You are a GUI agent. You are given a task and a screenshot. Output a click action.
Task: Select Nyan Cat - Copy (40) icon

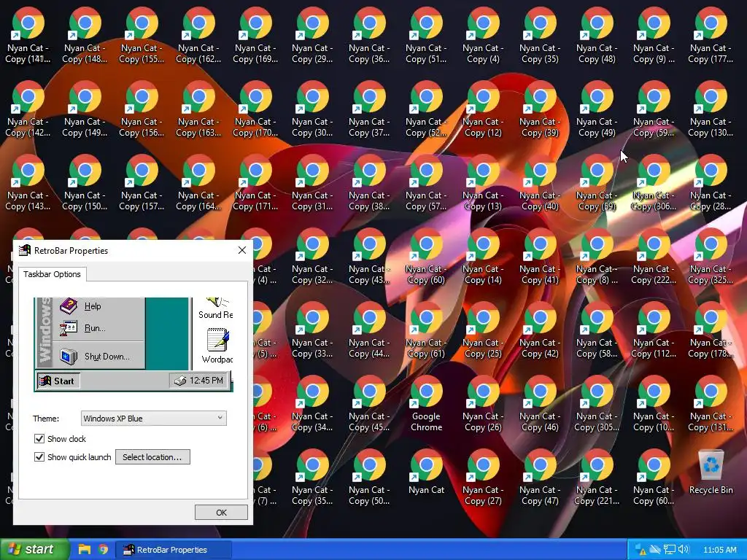(x=540, y=183)
